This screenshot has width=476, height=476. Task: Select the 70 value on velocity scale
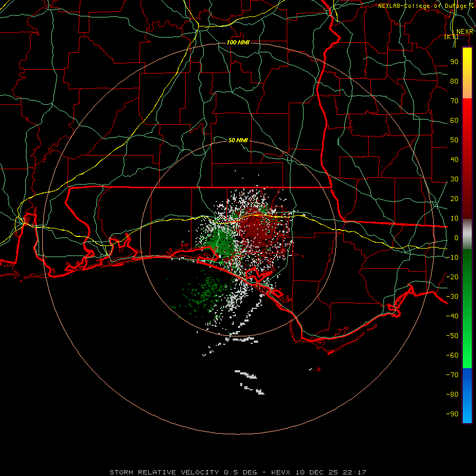pyautogui.click(x=454, y=101)
